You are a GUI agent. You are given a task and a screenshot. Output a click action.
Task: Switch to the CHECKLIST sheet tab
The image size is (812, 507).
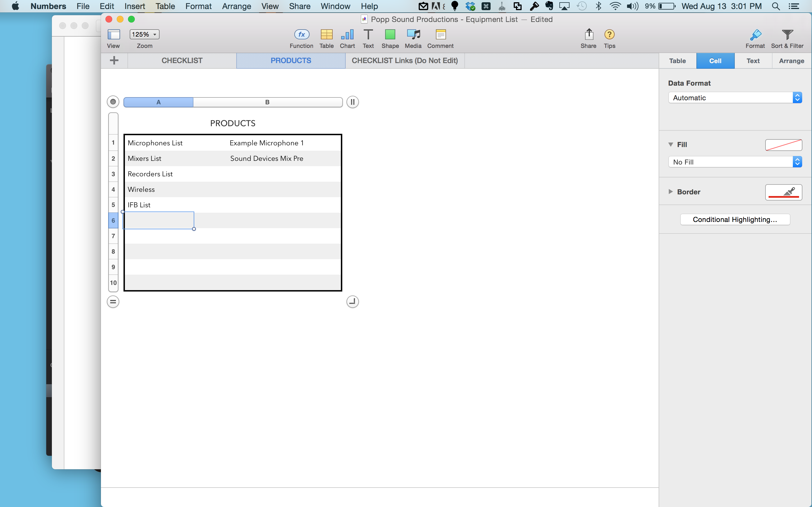pos(182,61)
